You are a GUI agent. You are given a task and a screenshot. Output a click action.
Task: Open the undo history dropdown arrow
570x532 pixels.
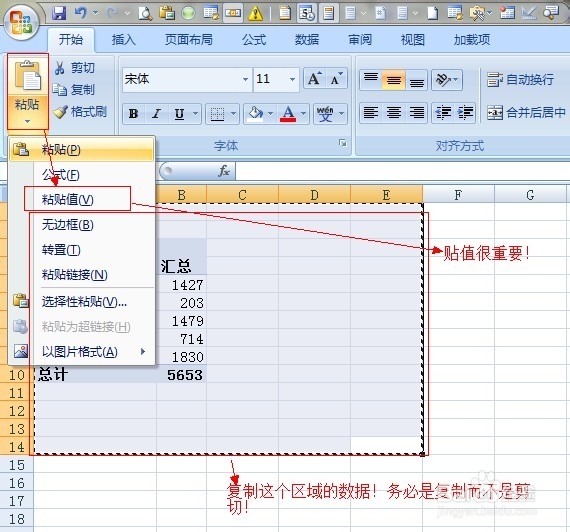(96, 13)
